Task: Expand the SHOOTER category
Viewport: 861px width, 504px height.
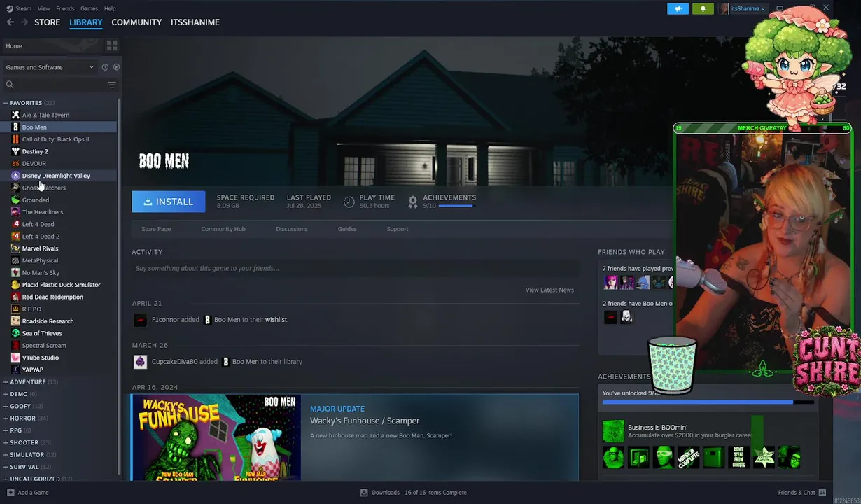Action: [6, 442]
